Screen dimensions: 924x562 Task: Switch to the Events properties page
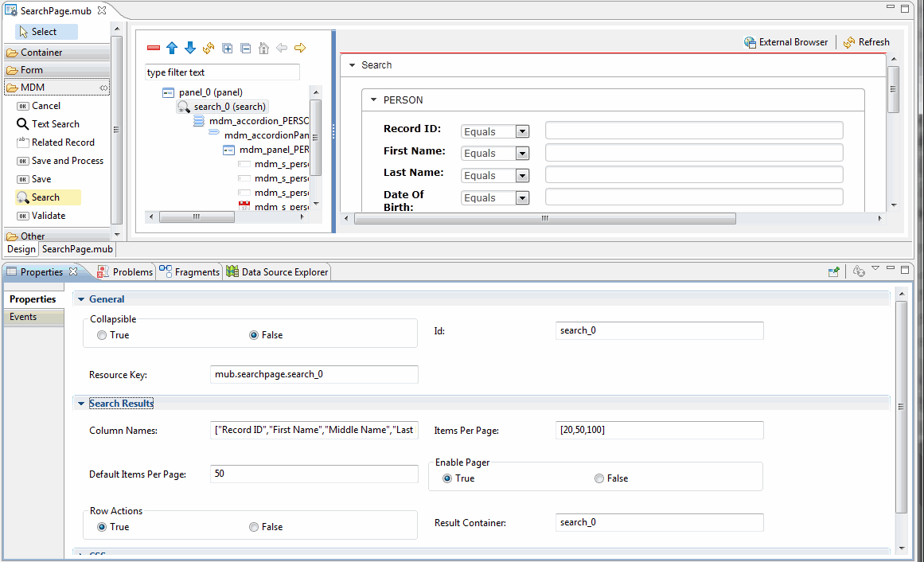tap(33, 318)
